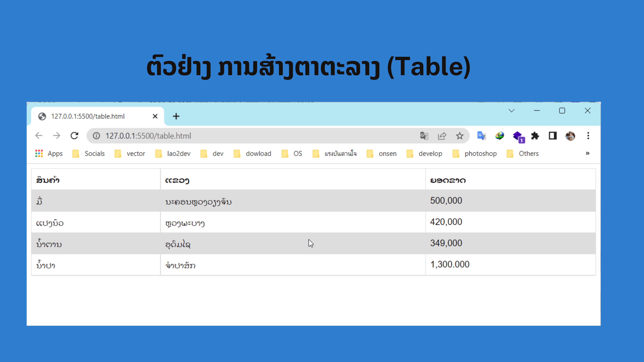Click the browser back arrow
Viewport: 644px width, 362px height.
39,136
